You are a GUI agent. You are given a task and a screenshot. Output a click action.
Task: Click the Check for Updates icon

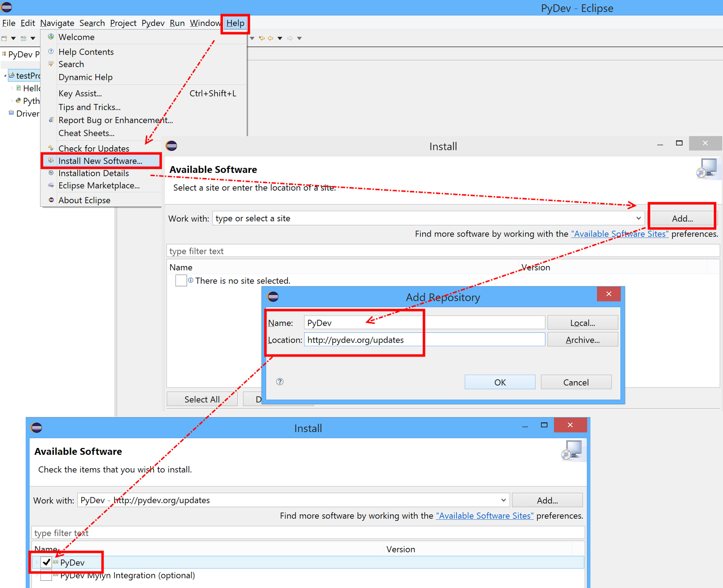51,148
